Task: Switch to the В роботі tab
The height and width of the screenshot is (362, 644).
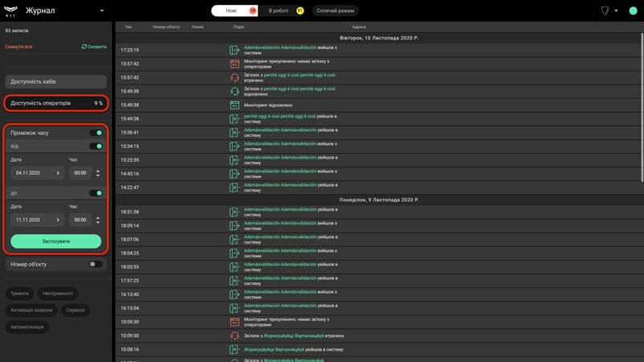Action: point(286,10)
